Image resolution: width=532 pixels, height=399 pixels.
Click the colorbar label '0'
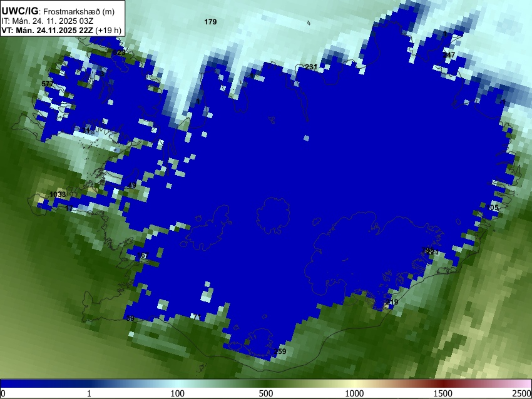3,393
